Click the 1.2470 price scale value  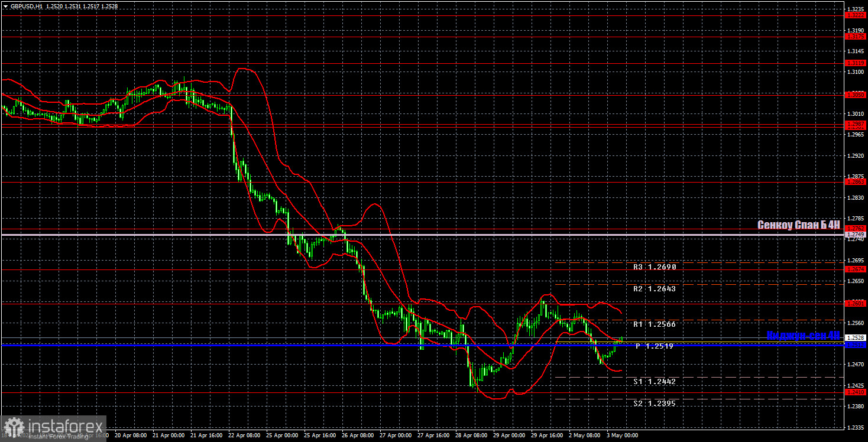pos(856,365)
